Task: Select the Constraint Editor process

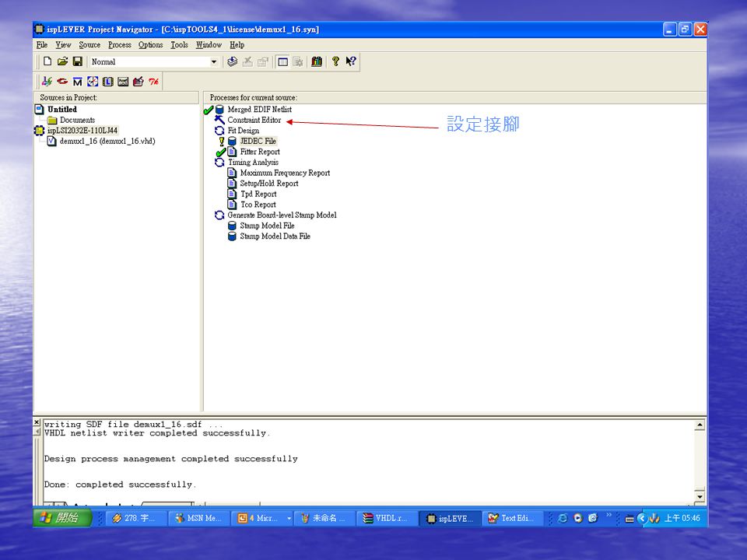Action: click(x=254, y=120)
